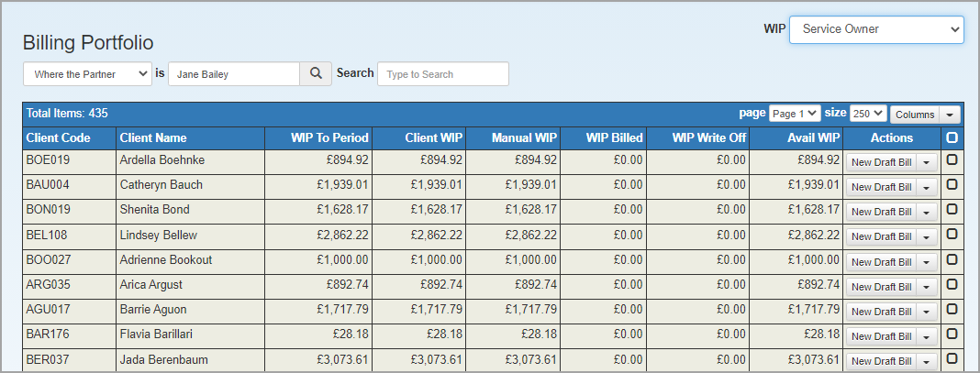Open the WIP Service Owner dropdown
This screenshot has height=373, width=980.
point(876,29)
